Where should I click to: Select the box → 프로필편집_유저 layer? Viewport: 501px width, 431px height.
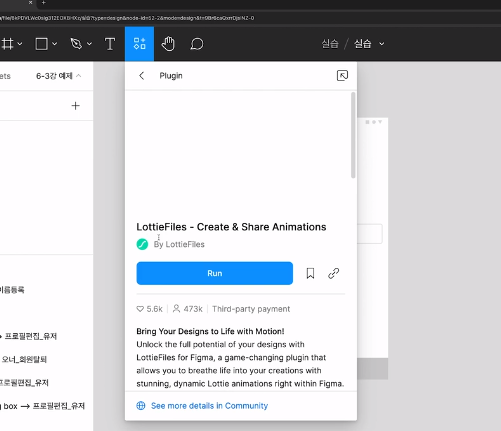tap(44, 406)
